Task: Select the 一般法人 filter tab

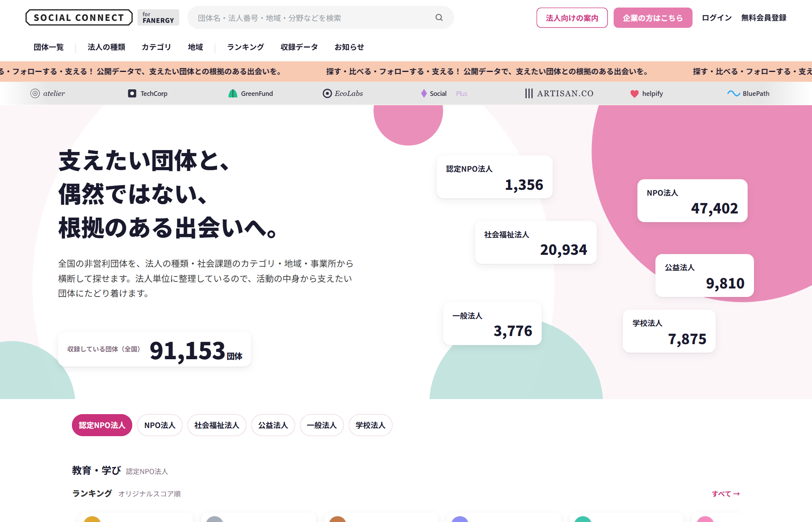Action: point(322,425)
